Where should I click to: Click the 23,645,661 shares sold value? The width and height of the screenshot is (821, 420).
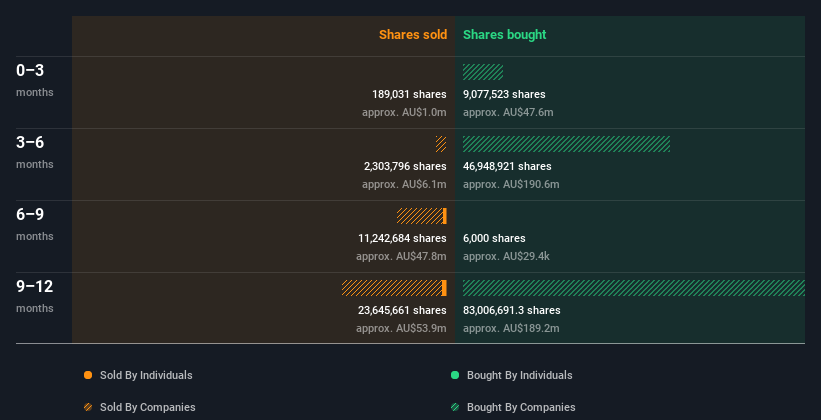pos(402,310)
